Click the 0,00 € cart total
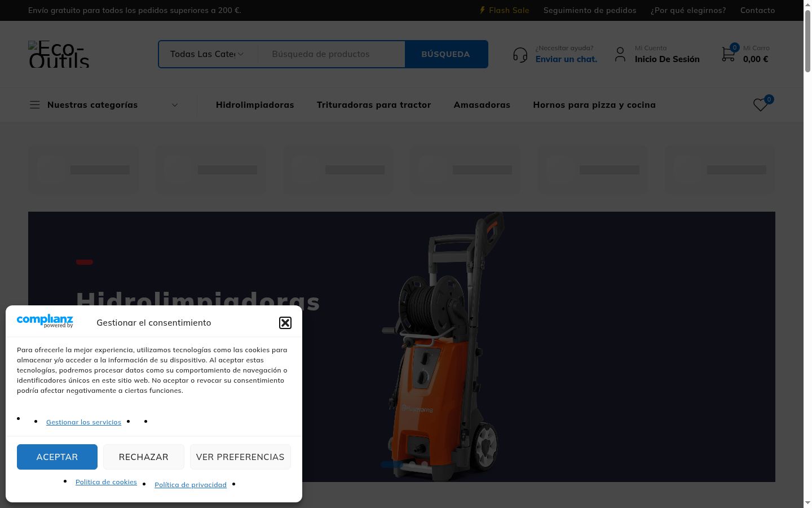 pos(756,59)
